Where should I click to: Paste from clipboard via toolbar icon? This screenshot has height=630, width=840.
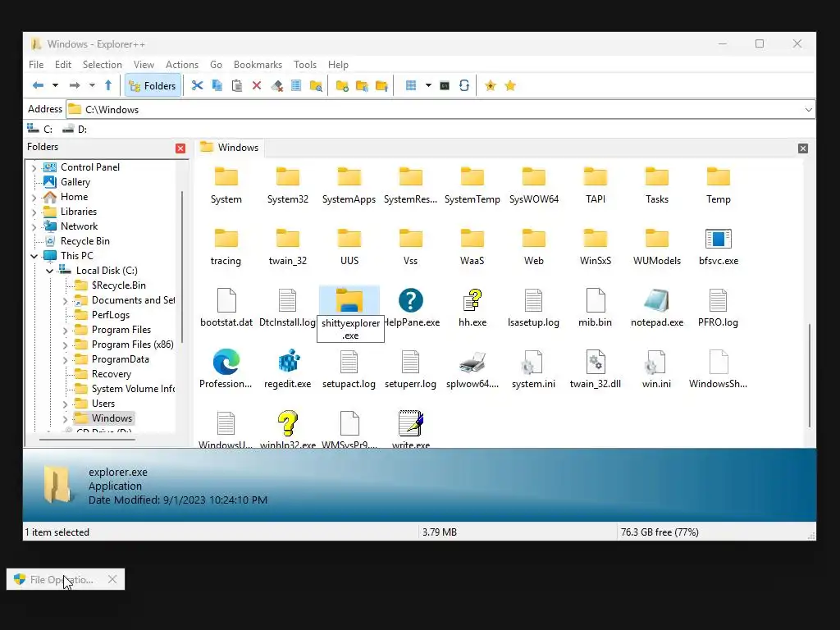[x=237, y=85]
